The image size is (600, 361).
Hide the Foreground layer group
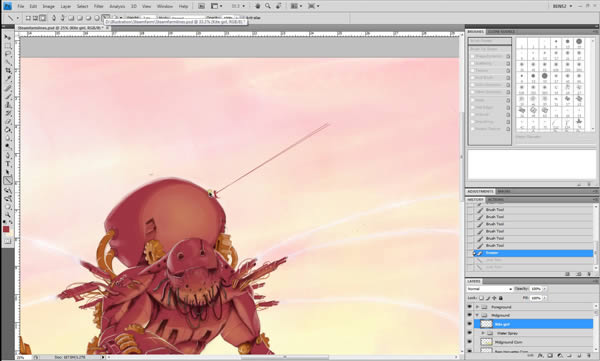coord(470,307)
